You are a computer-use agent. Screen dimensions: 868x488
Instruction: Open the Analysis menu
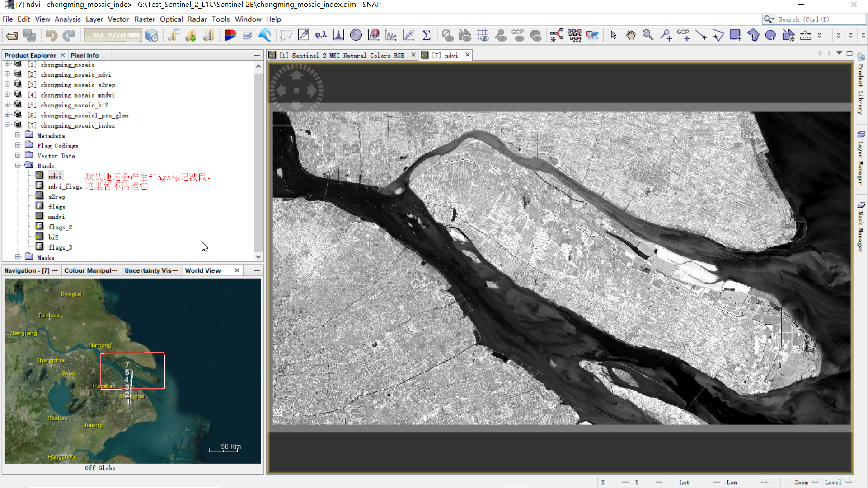click(67, 19)
